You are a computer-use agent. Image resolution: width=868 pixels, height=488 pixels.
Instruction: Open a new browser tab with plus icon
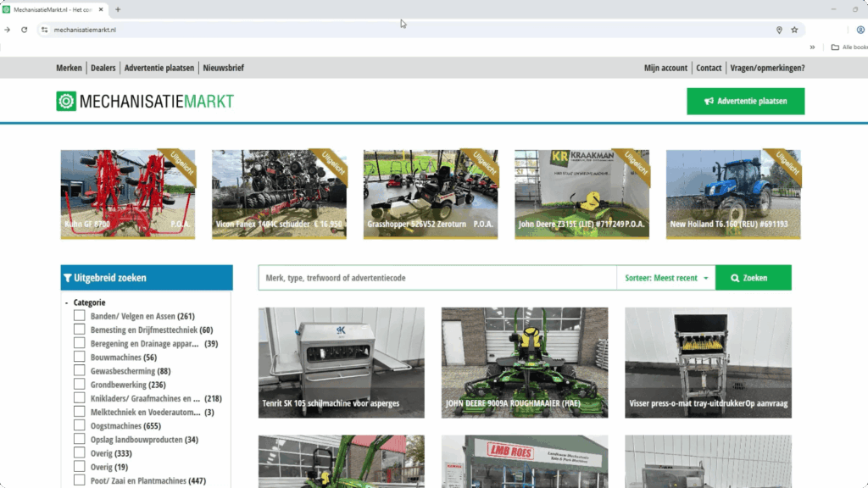point(118,9)
